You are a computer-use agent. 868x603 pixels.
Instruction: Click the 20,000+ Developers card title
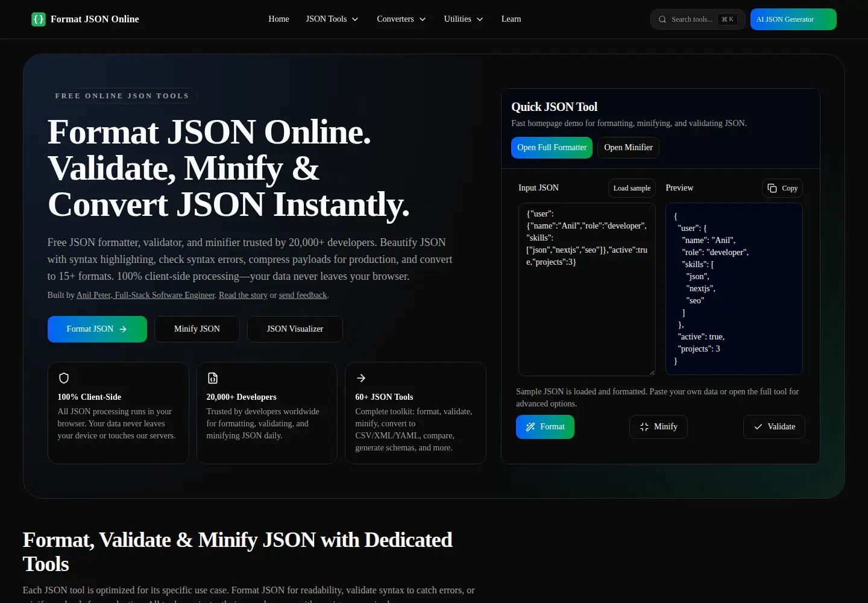click(241, 397)
